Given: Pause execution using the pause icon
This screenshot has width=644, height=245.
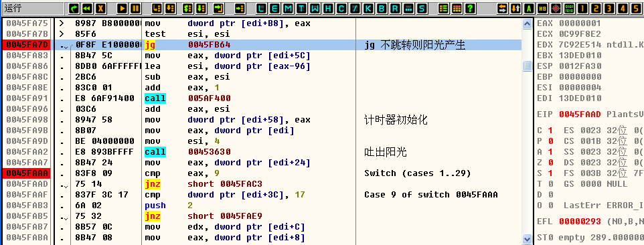Looking at the screenshot, I should click(x=135, y=8).
